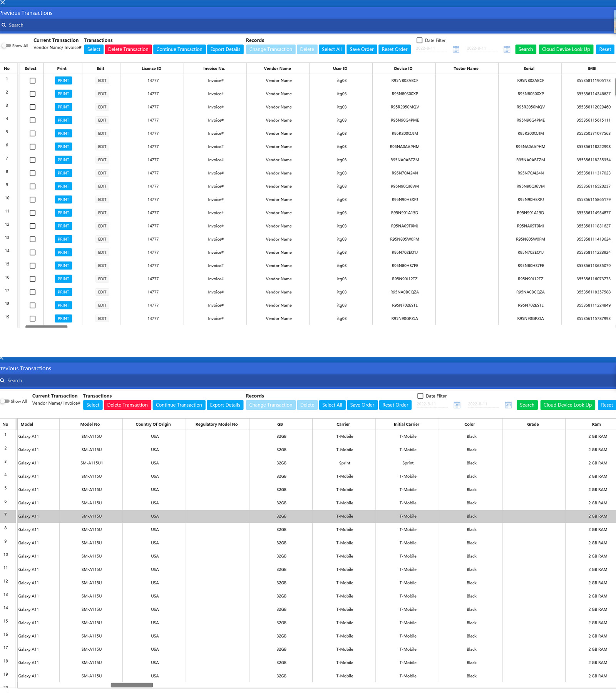Viewport: 616px width, 693px height.
Task: Open the end date calendar in the upper panel
Action: [x=507, y=49]
